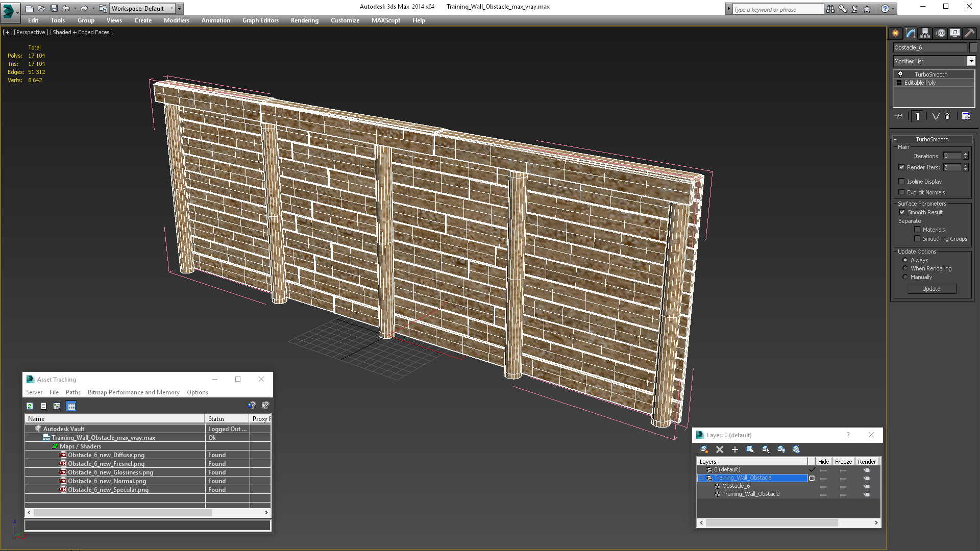
Task: Open the Motion command panel tab
Action: click(x=941, y=33)
